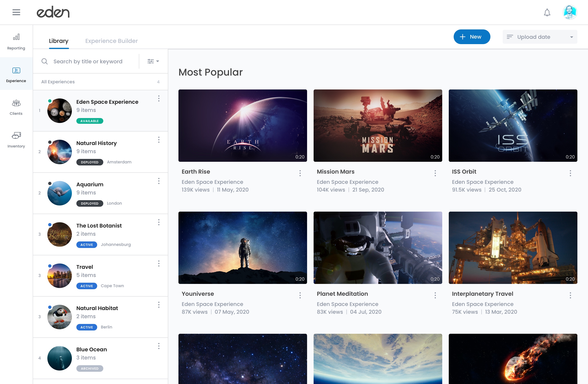Click Amsterdam location label
The width and height of the screenshot is (588, 384).
point(119,162)
